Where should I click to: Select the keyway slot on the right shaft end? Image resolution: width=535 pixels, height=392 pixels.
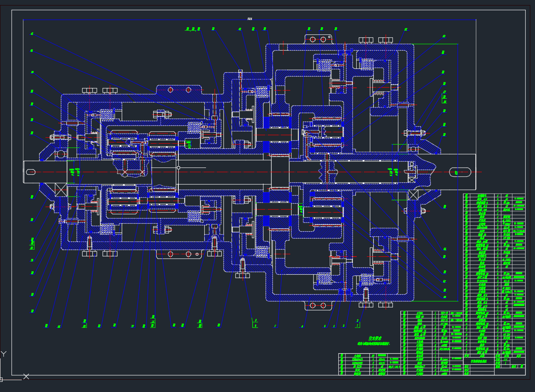pyautogui.click(x=460, y=172)
